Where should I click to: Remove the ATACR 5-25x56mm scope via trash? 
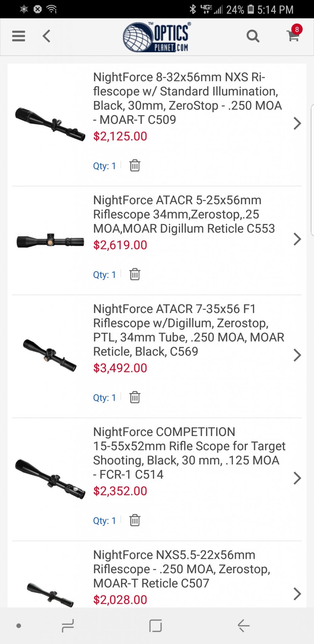tap(135, 274)
